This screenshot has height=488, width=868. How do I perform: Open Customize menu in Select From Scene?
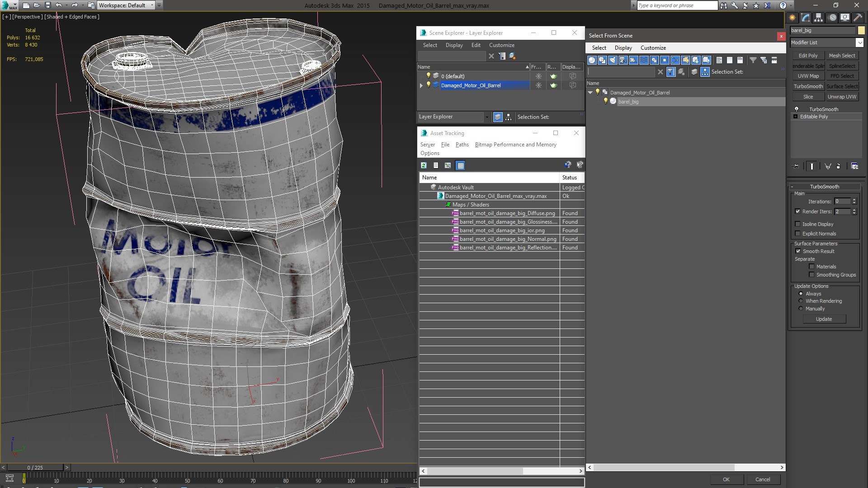[653, 48]
